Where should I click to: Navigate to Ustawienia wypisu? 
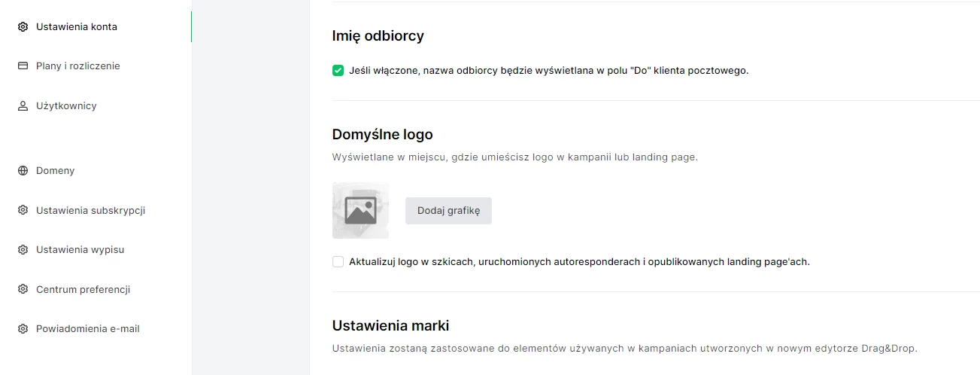pos(80,250)
